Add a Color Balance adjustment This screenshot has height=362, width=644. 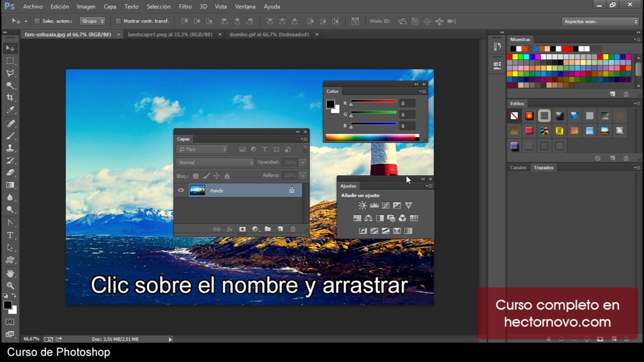(369, 218)
